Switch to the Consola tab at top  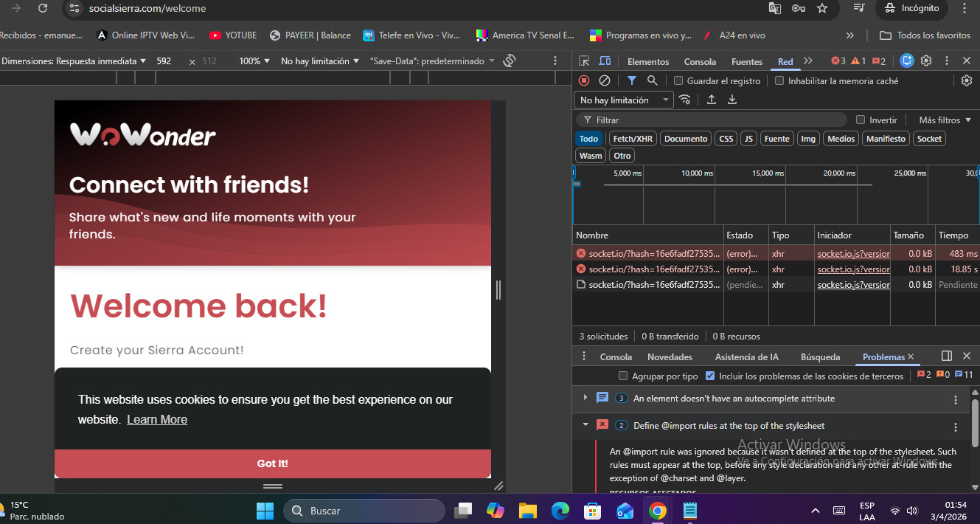(699, 62)
